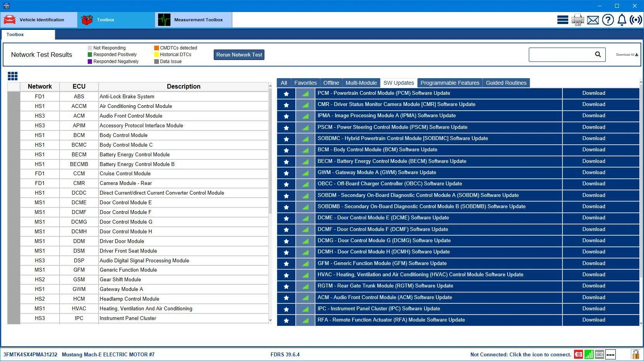
Task: Click the Network column header
Action: (x=40, y=87)
